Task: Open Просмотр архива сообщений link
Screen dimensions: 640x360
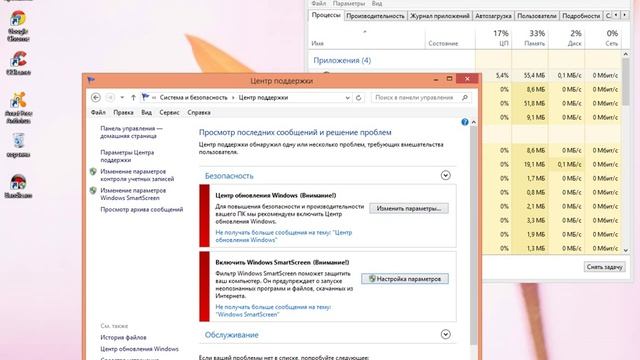Action: pyautogui.click(x=142, y=209)
